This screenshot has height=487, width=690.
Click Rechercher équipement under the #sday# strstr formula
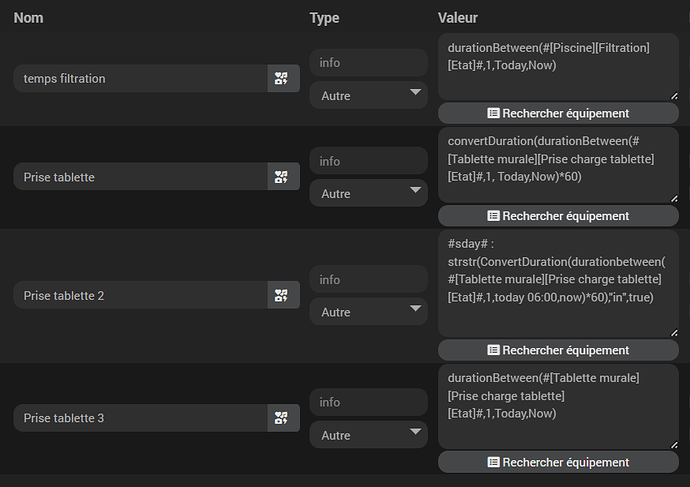(558, 350)
